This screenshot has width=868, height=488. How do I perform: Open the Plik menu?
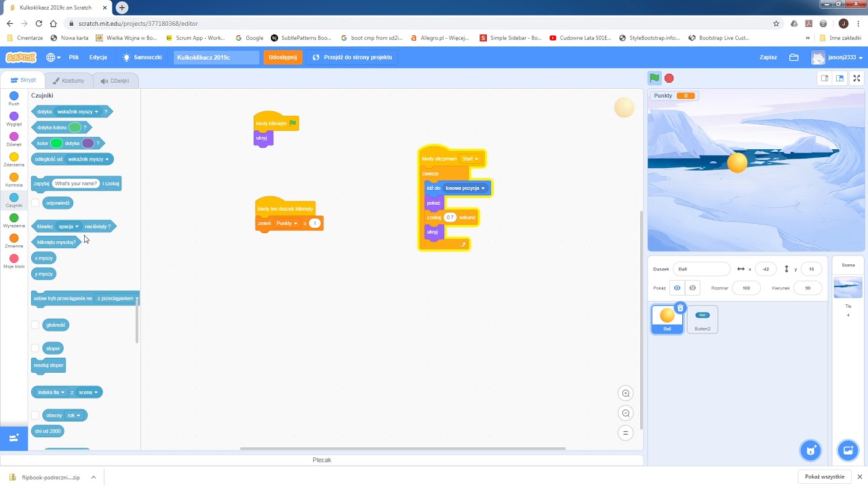[74, 58]
